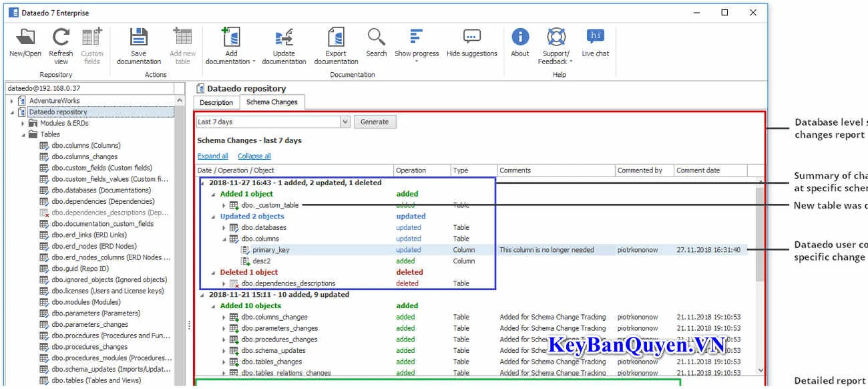
Task: Click Comments column header
Action: [x=556, y=170]
